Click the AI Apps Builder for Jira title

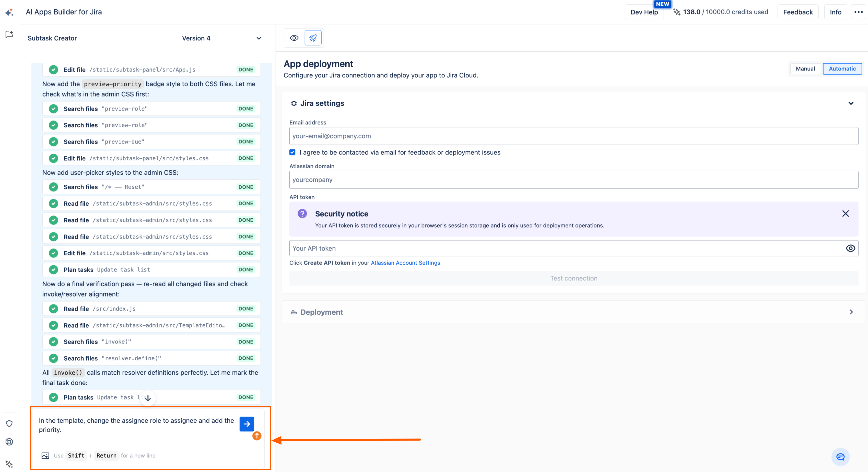(64, 12)
